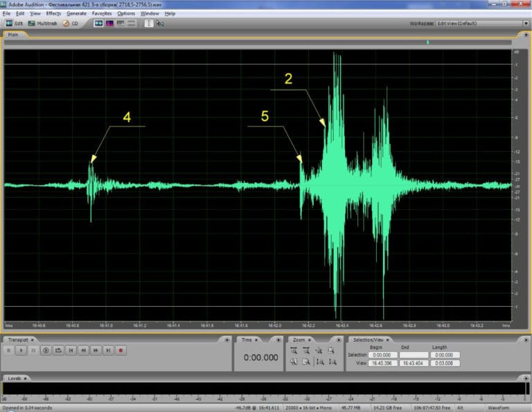This screenshot has height=412, width=532.
Task: Click the Stop transport button
Action: 9,350
